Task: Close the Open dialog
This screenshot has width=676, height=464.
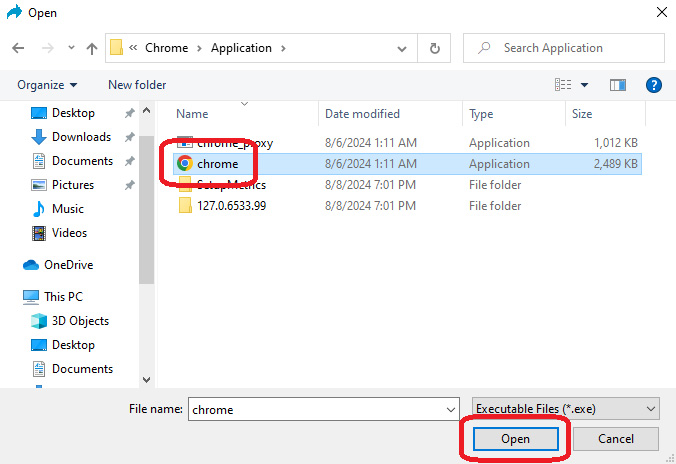Action: pos(662,12)
